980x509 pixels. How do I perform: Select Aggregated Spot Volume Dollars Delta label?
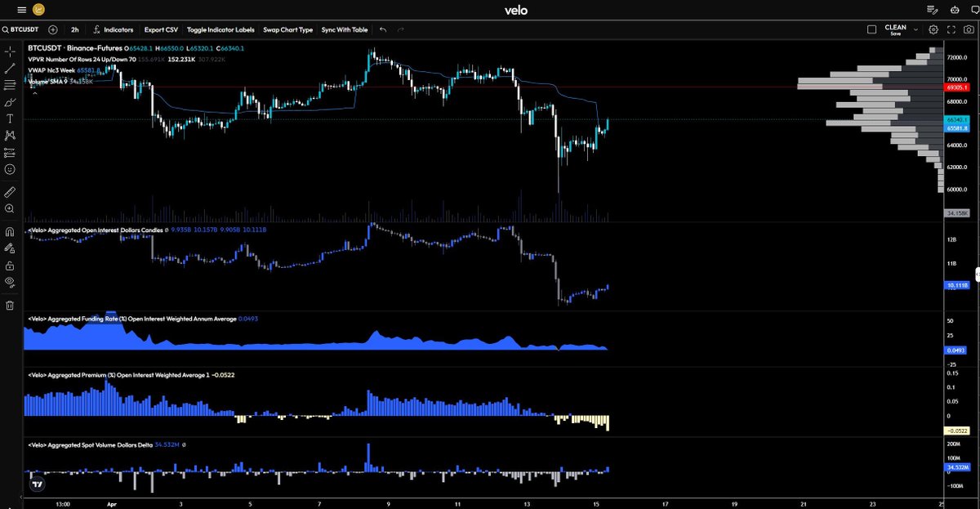pyautogui.click(x=90, y=445)
